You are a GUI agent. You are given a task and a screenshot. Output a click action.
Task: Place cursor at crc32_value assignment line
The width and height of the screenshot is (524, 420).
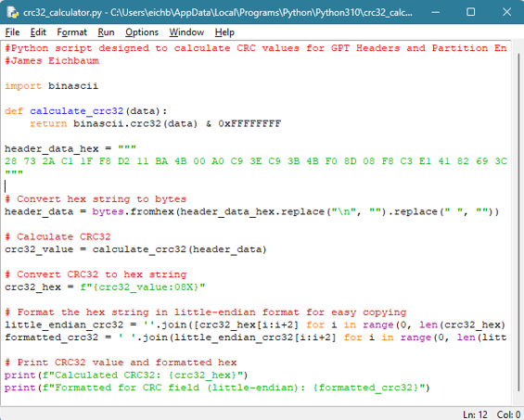pyautogui.click(x=135, y=249)
